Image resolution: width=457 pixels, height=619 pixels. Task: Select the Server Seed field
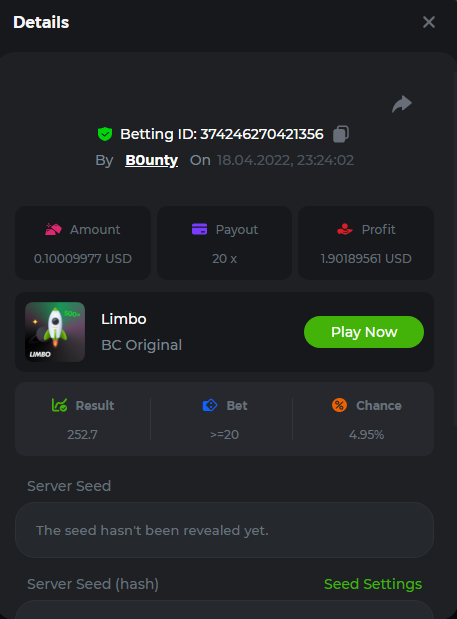(x=225, y=530)
